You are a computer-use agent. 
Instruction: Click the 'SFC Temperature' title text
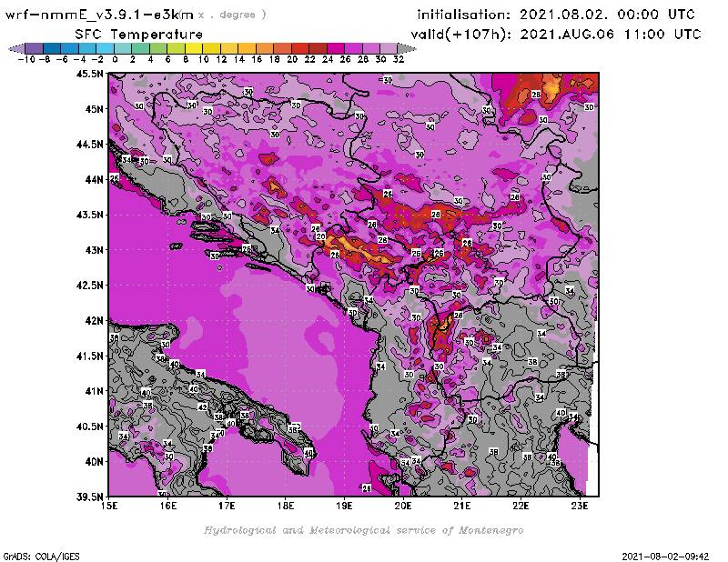pyautogui.click(x=139, y=35)
